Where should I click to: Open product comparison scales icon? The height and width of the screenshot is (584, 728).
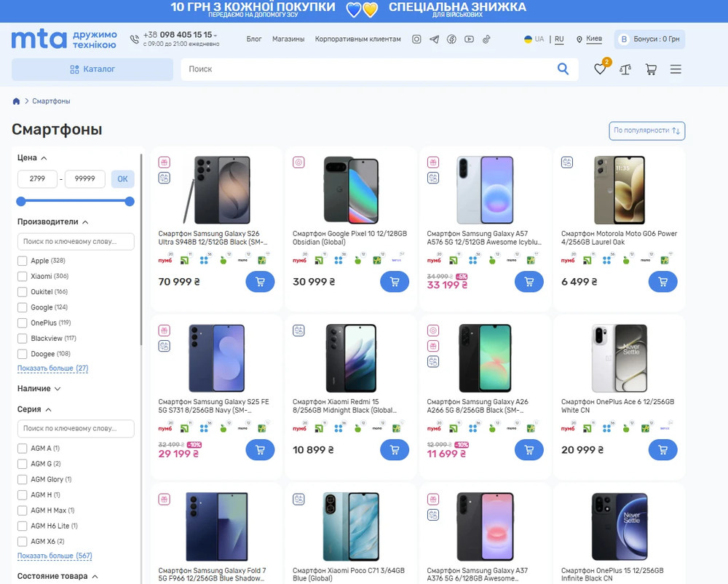pyautogui.click(x=625, y=70)
